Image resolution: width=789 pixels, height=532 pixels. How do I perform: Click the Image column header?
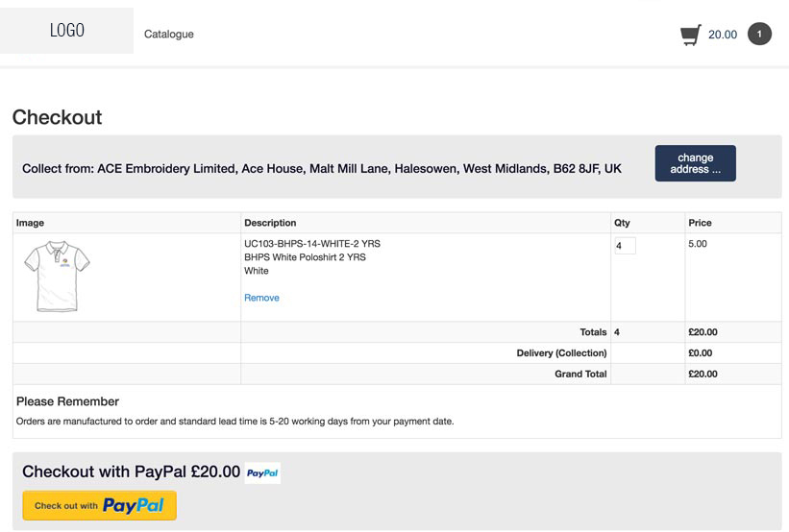[30, 223]
